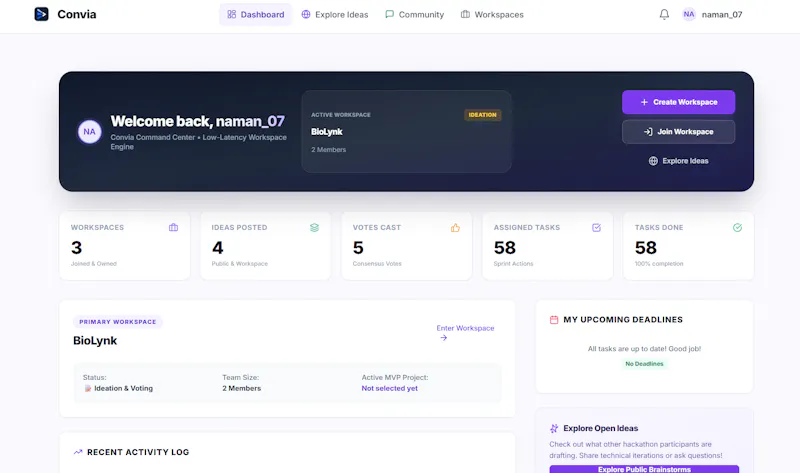Click the Team Size 2 Members value
The width and height of the screenshot is (800, 473).
pyautogui.click(x=241, y=388)
